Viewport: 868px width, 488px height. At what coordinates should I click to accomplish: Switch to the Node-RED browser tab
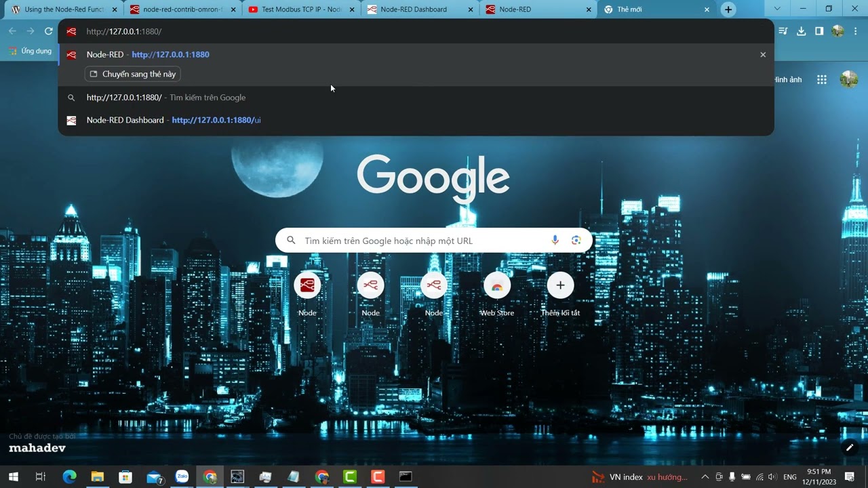pyautogui.click(x=539, y=9)
